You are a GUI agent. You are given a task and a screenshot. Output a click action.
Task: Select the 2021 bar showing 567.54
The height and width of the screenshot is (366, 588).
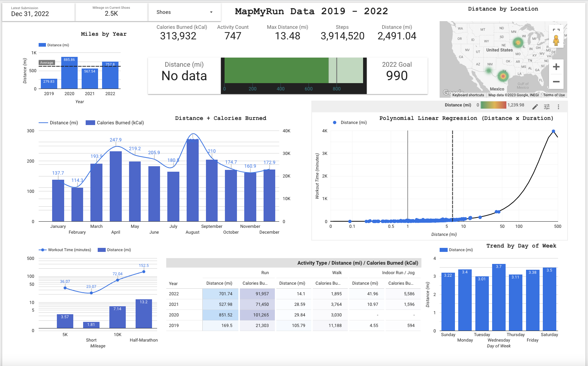(x=90, y=79)
